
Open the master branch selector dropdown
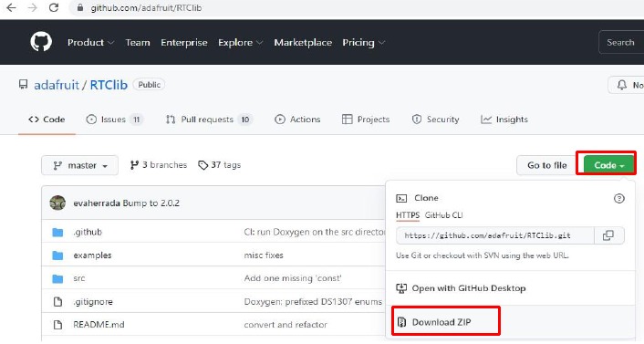pyautogui.click(x=79, y=165)
